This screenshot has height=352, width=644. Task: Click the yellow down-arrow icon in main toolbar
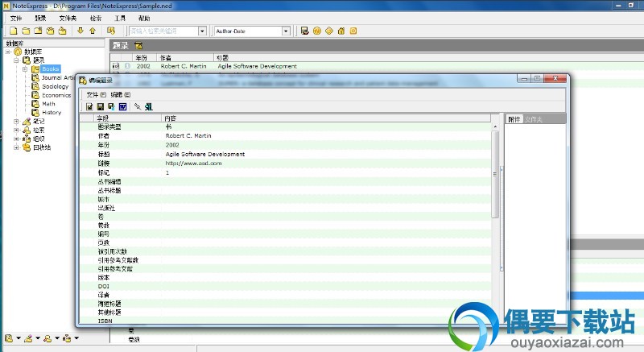click(x=80, y=31)
